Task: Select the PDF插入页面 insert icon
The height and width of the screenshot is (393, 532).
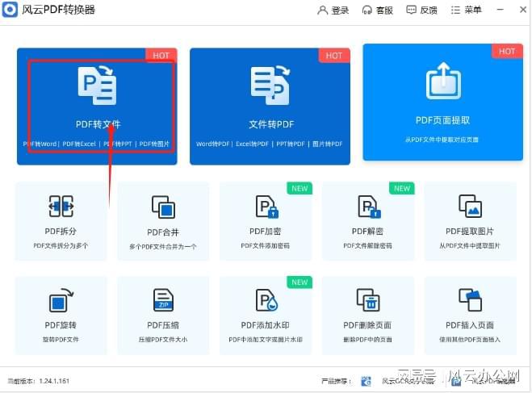Action: pyautogui.click(x=471, y=300)
